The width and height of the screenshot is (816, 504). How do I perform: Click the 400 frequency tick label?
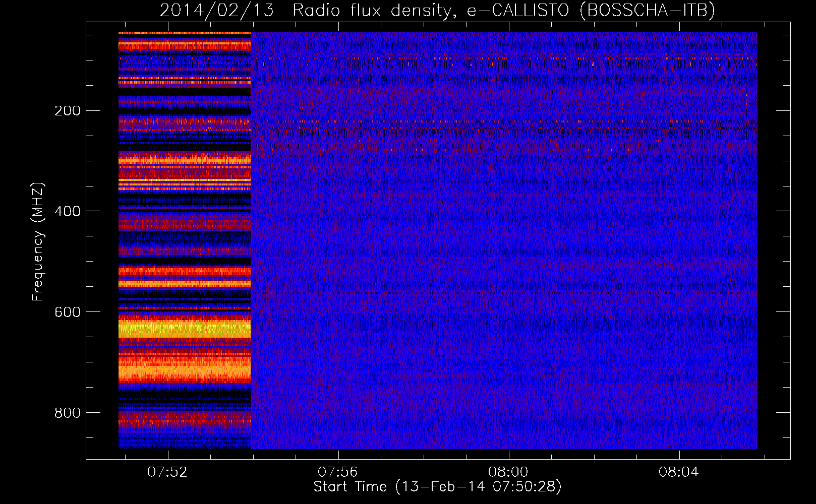click(68, 211)
